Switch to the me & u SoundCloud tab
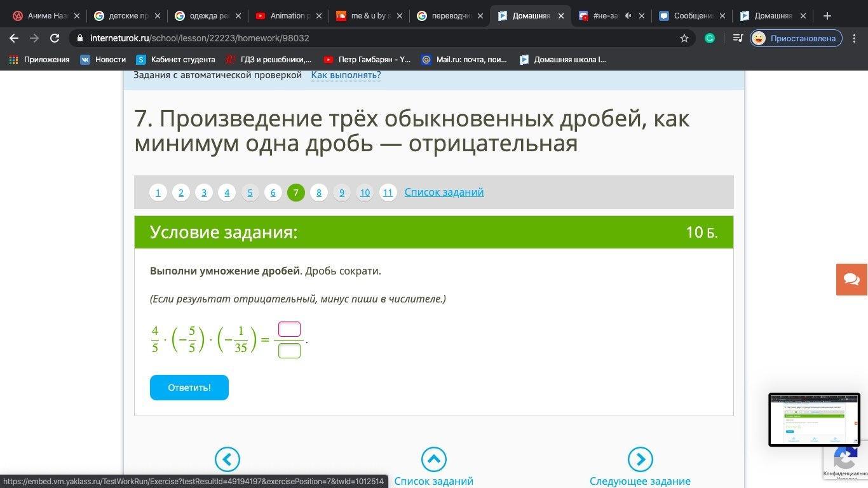 (x=369, y=16)
